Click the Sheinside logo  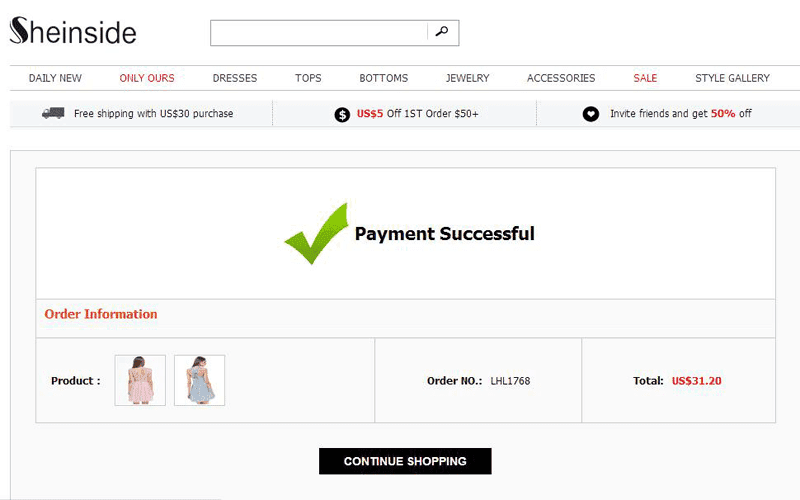[73, 31]
